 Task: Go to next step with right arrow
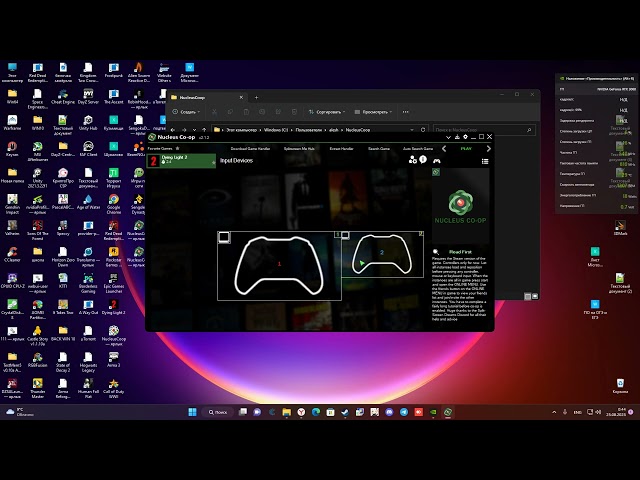489,149
